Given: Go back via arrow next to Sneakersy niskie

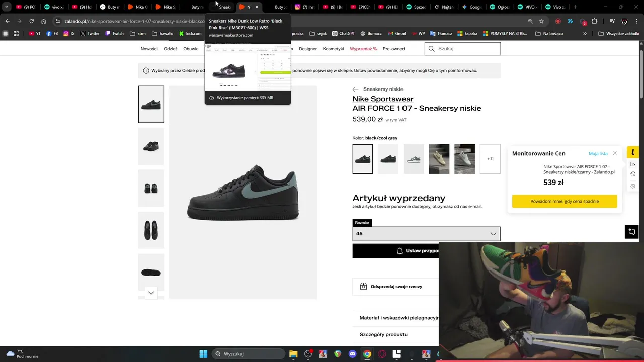Looking at the screenshot, I should point(356,89).
